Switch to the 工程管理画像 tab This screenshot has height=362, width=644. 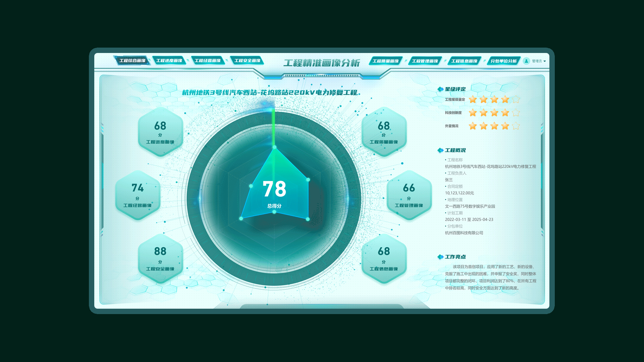[425, 61]
